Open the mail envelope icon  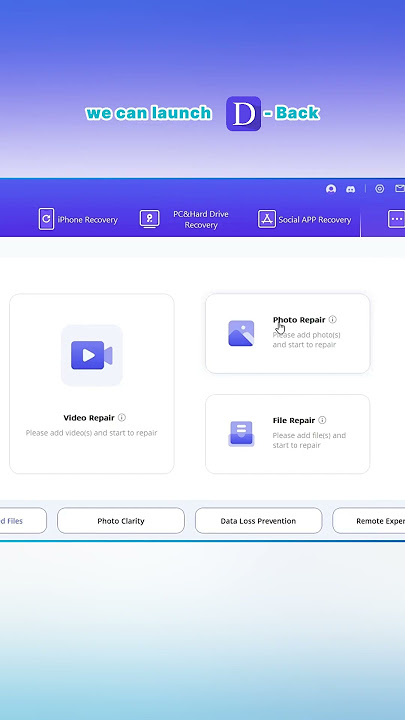pos(399,189)
